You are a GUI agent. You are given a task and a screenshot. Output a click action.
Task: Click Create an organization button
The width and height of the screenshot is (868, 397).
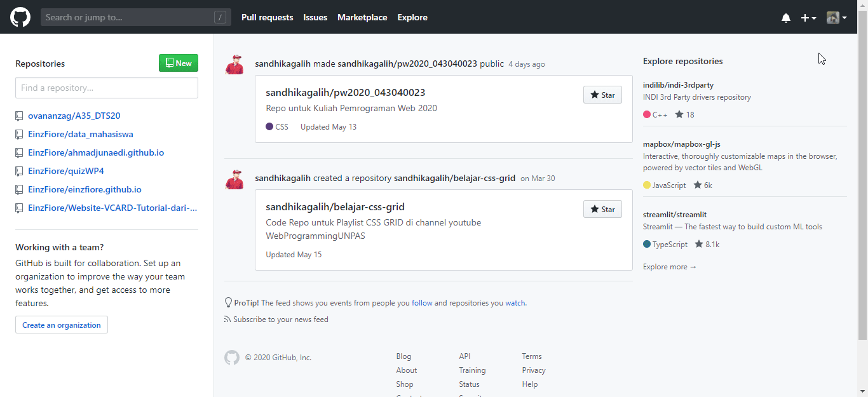62,325
